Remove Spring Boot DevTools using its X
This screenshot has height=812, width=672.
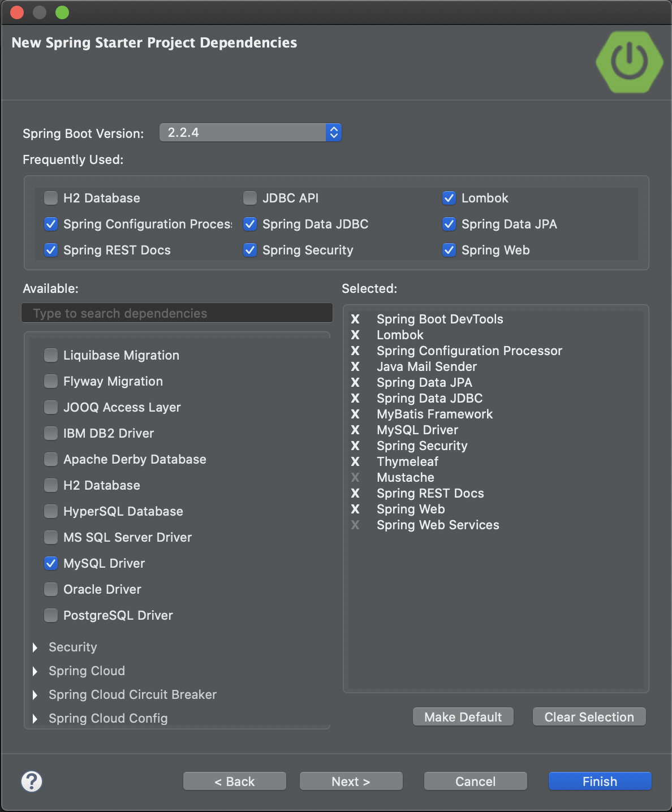(355, 319)
